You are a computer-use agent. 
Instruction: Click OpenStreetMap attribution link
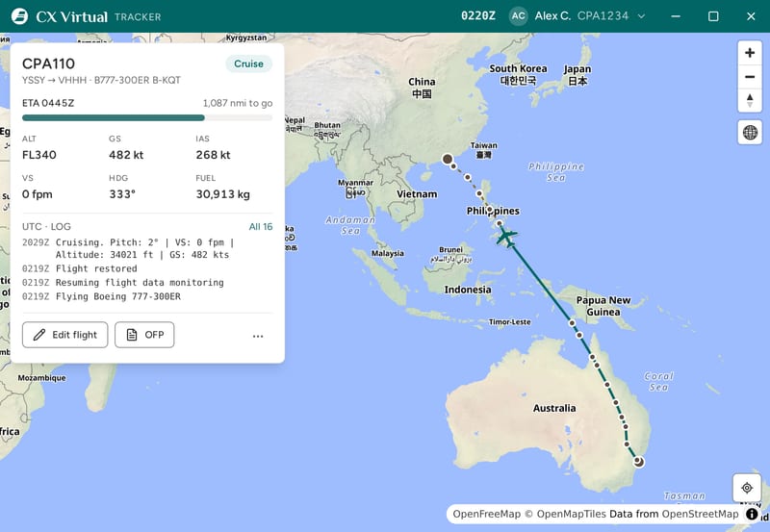tap(700, 514)
